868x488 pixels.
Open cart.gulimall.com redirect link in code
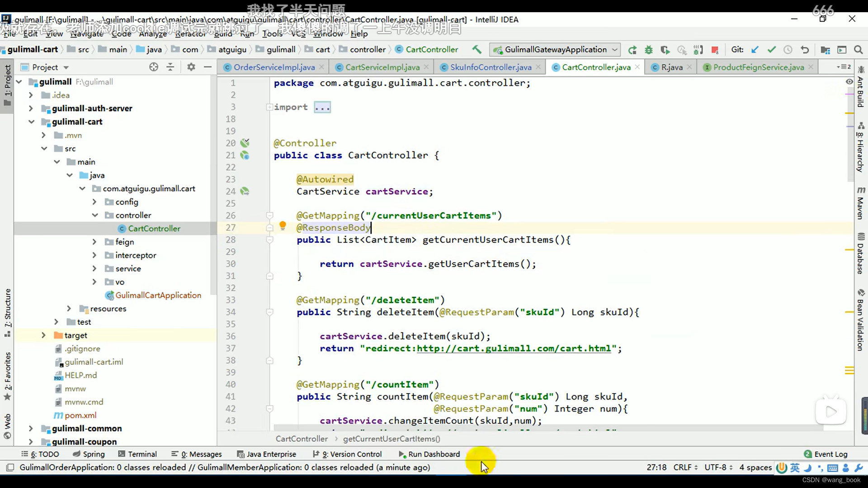coord(514,348)
